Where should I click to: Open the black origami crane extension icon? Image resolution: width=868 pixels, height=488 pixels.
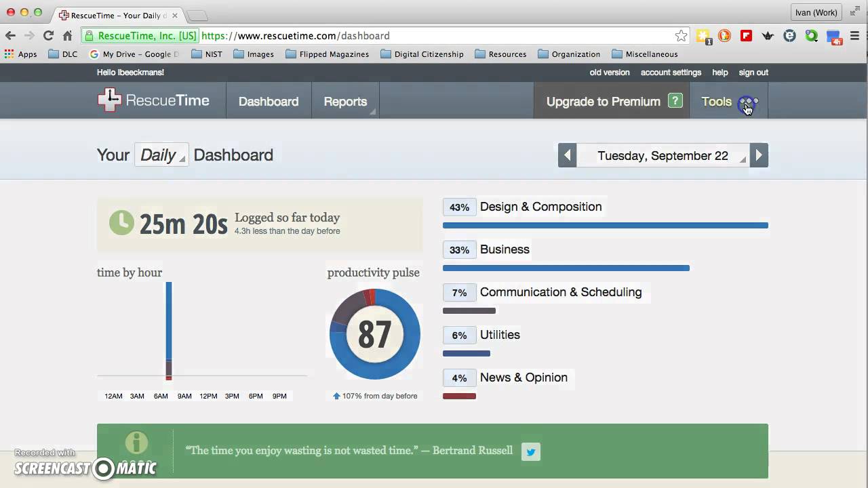(x=768, y=36)
